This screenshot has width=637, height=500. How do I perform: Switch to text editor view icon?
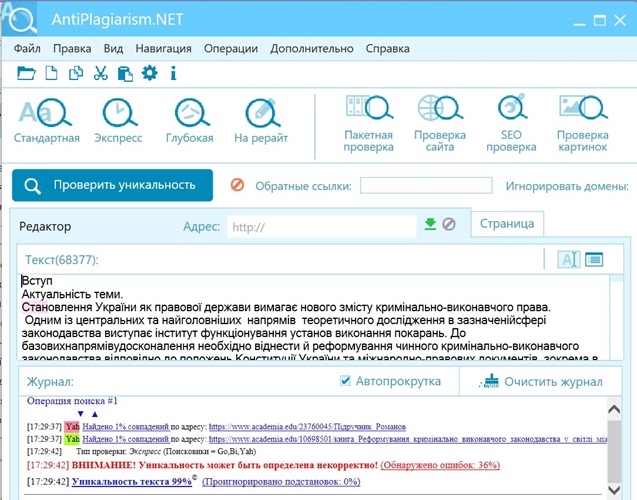pyautogui.click(x=569, y=259)
